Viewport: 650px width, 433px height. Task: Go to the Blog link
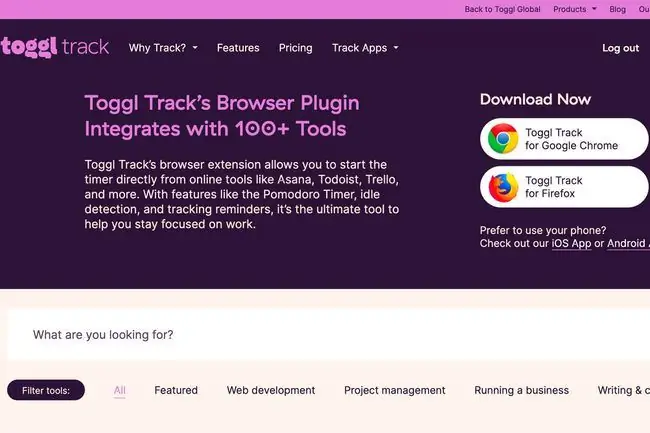(617, 9)
